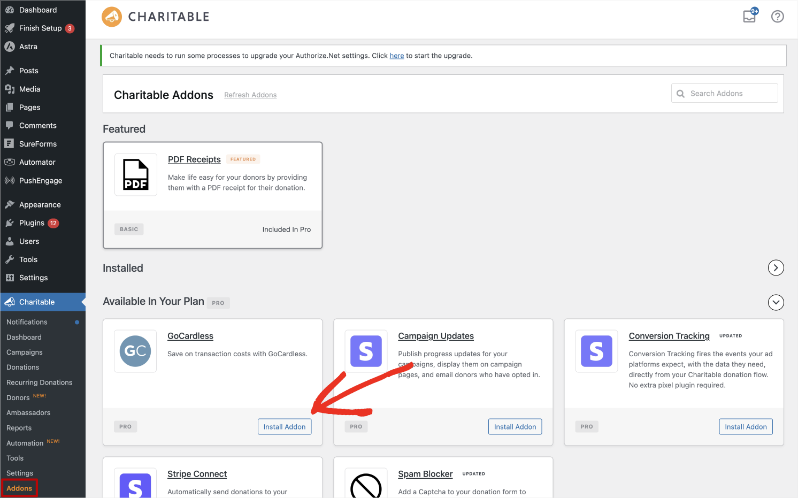Click the Pages icon in sidebar
Image resolution: width=798 pixels, height=498 pixels.
tap(9, 107)
